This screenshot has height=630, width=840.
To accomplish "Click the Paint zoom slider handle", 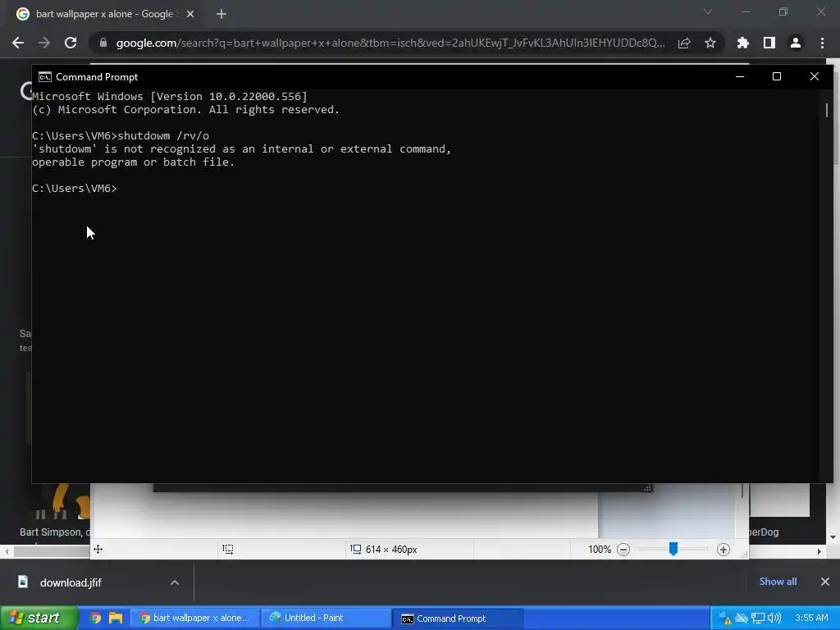I will coord(673,549).
